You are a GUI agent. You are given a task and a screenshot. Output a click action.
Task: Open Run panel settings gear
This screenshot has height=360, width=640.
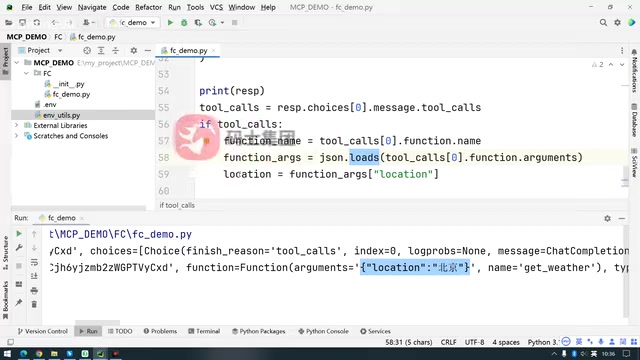pos(607,218)
